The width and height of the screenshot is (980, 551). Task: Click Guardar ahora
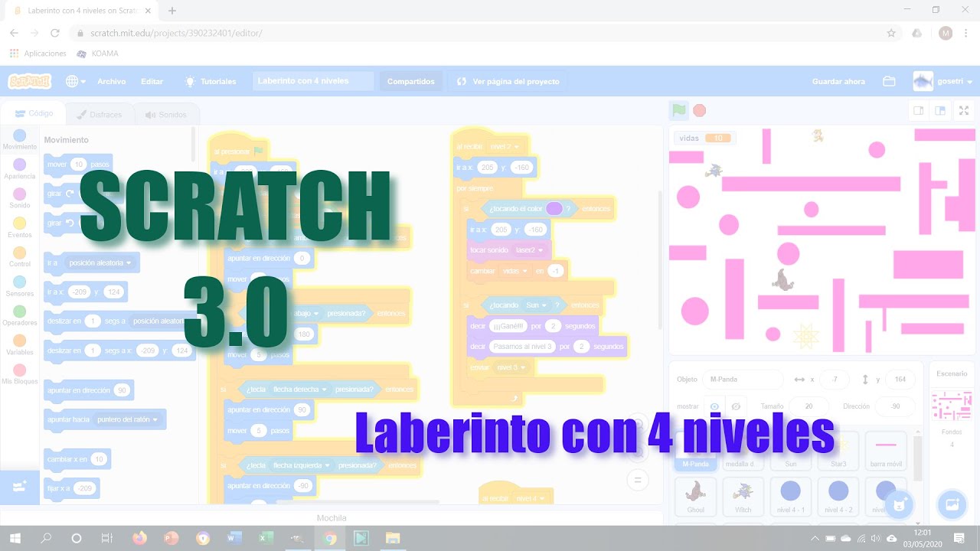838,81
